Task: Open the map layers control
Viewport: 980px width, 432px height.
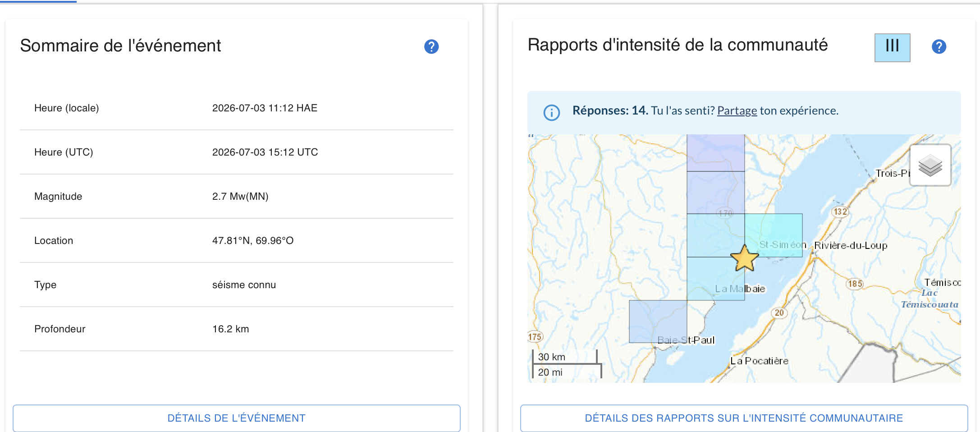Action: (930, 165)
